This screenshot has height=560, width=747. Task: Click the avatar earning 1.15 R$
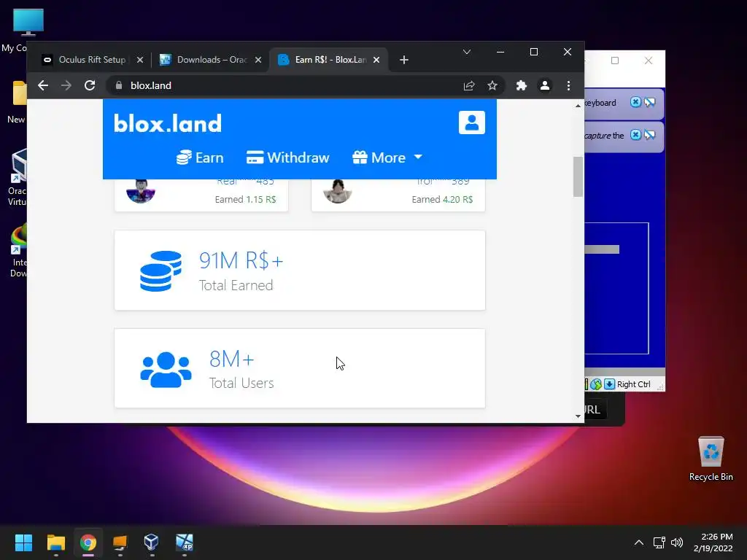[x=141, y=192]
